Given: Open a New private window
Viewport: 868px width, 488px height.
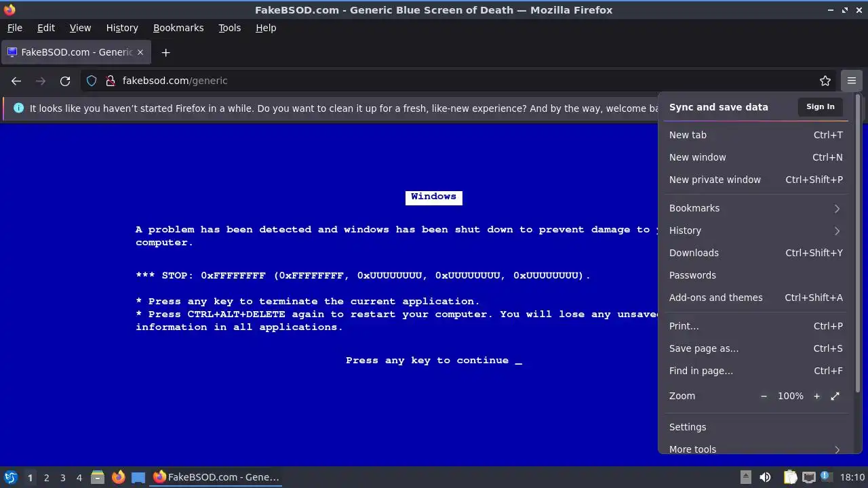Looking at the screenshot, I should [755, 180].
